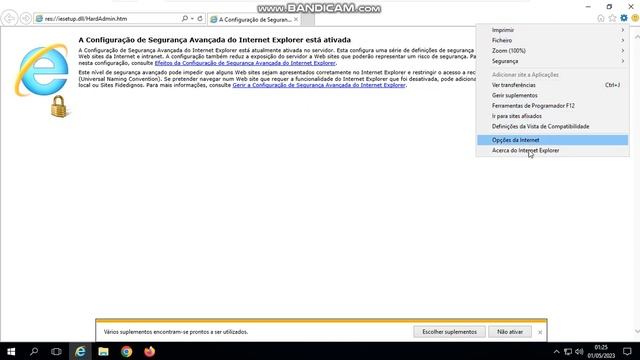Choose Ir para sites afixados
This screenshot has height=360, width=640.
pos(553,116)
